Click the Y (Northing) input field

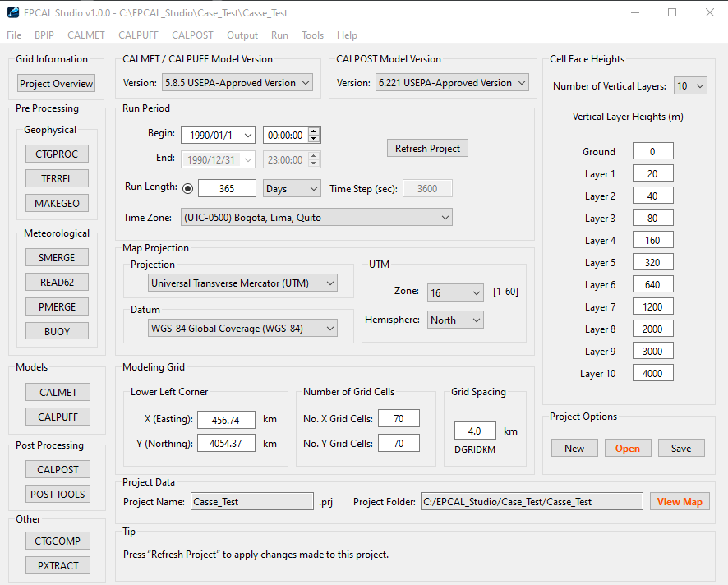[226, 443]
